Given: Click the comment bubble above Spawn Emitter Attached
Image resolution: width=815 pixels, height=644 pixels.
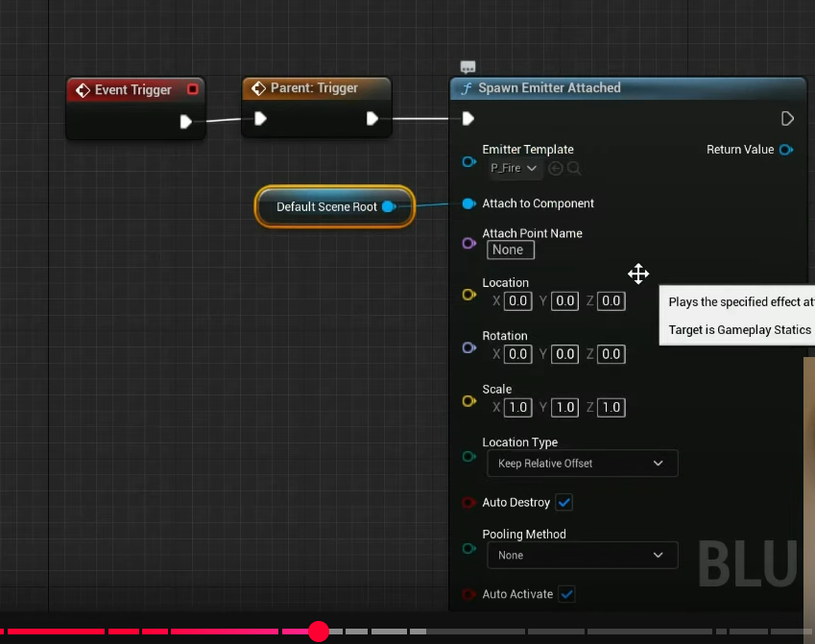Looking at the screenshot, I should click(468, 67).
